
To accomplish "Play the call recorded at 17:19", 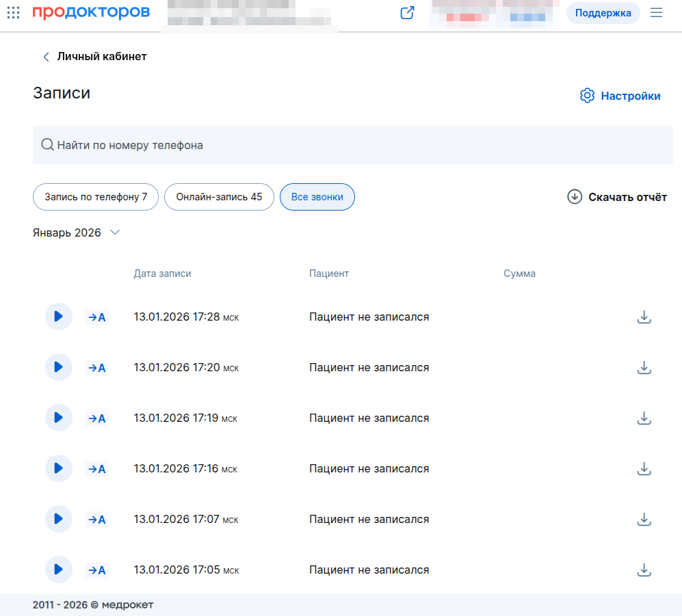I will pos(58,418).
